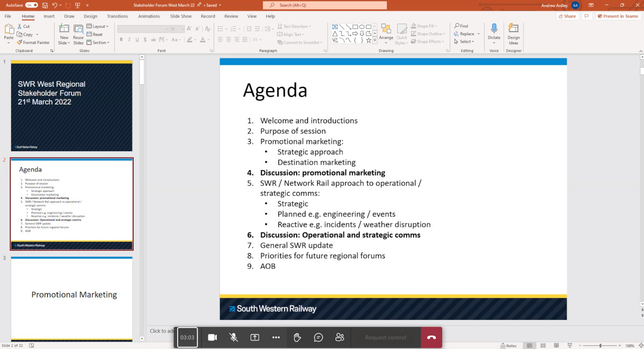Viewport: 644px width, 349px height.
Task: Open the Select dropdown in Editing
Action: pos(465,41)
